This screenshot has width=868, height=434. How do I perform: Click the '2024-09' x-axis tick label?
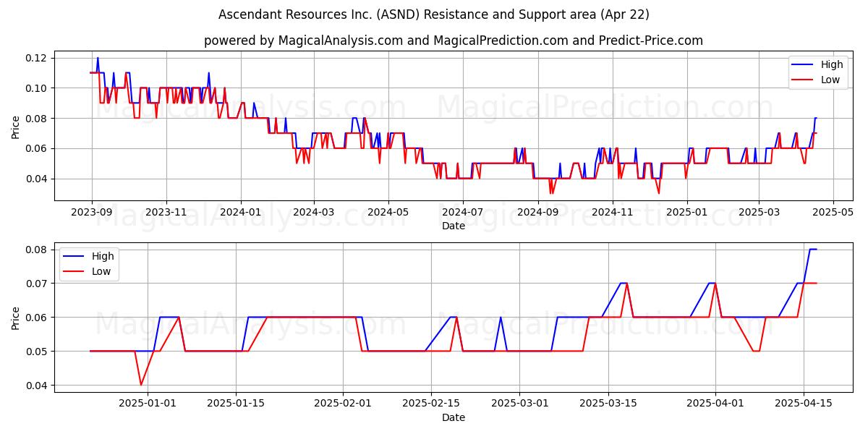(538, 212)
